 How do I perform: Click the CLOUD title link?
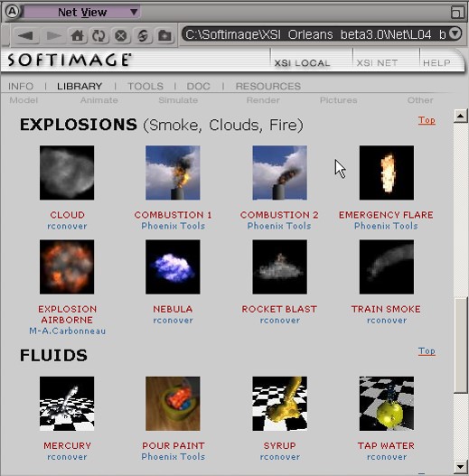[x=67, y=215]
